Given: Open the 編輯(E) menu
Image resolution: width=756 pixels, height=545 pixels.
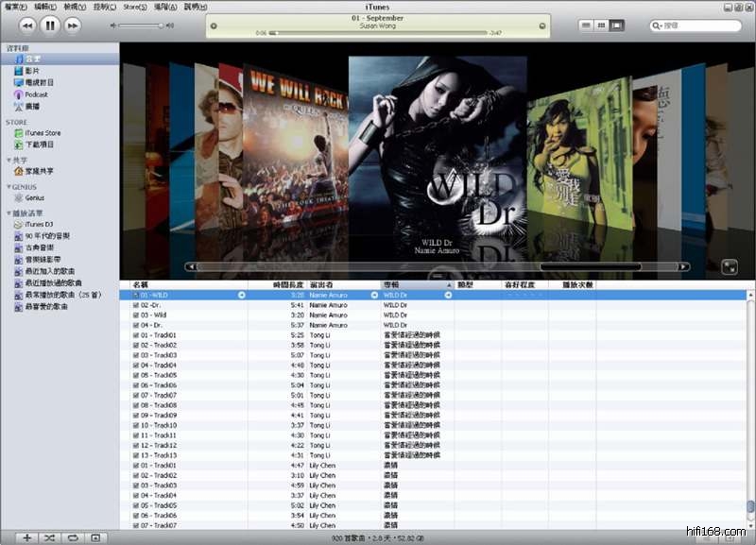Looking at the screenshot, I should click(x=45, y=7).
